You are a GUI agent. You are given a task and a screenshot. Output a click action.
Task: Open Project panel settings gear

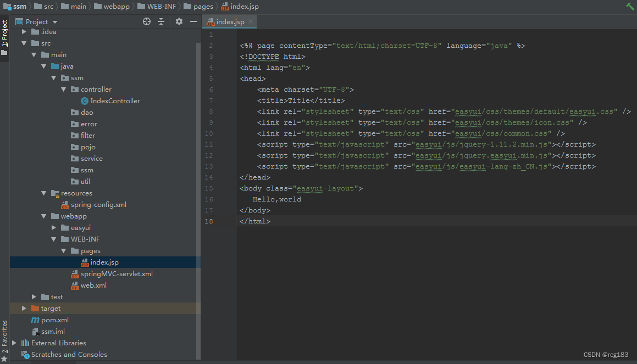(179, 21)
